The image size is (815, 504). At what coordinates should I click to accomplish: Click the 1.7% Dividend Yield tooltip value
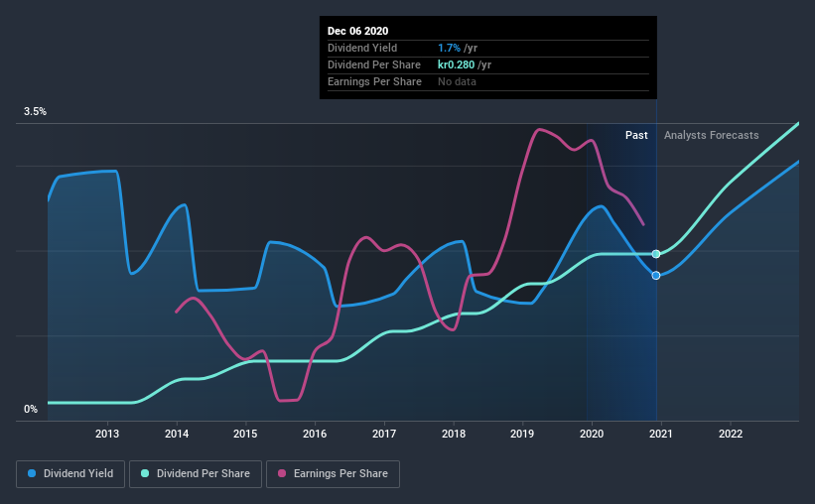[449, 48]
